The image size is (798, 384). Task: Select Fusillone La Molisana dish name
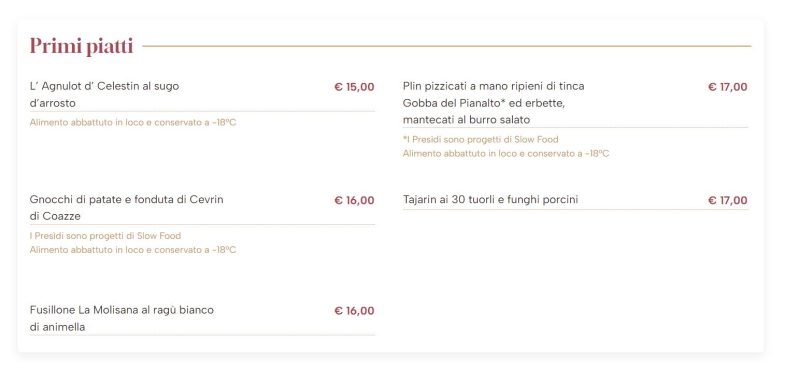coord(122,318)
